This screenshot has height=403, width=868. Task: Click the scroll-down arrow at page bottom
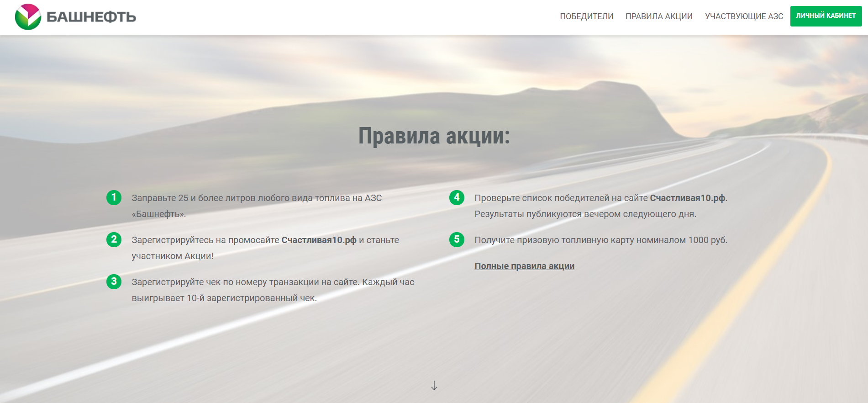click(434, 386)
